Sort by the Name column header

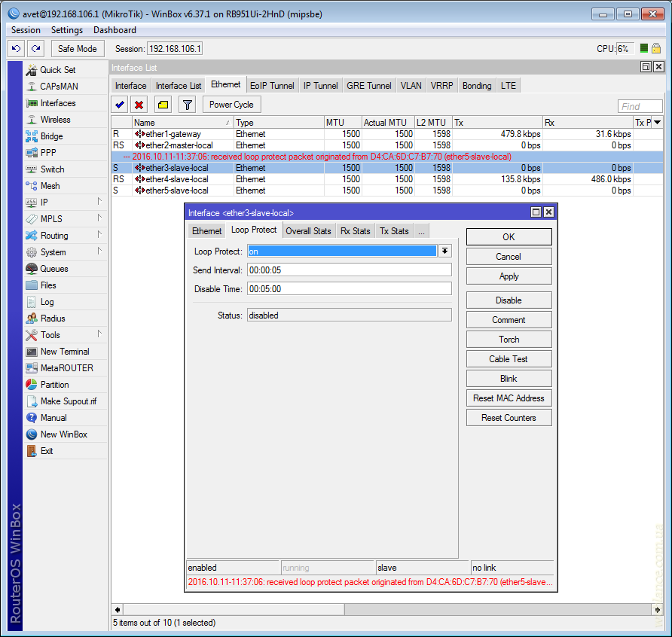click(x=182, y=123)
